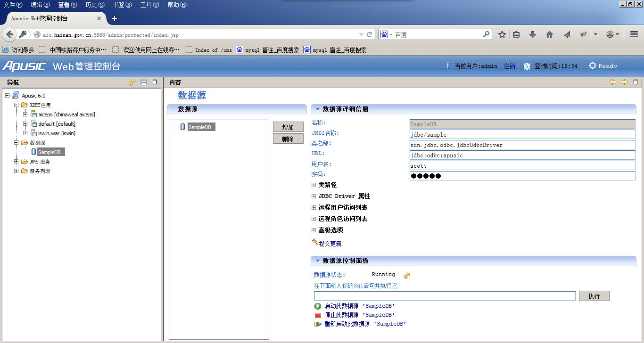Click SampleDB icon in datasource list panel
The image size is (644, 343).
[x=183, y=127]
